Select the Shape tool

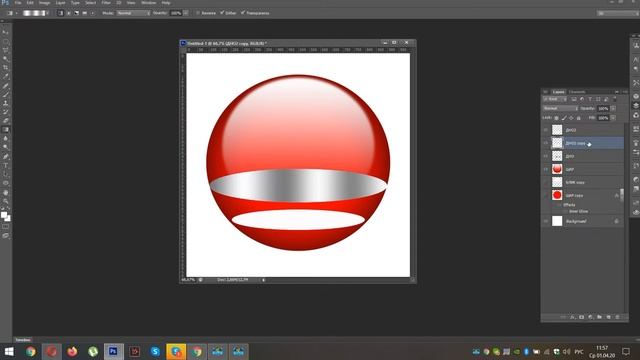(5, 183)
